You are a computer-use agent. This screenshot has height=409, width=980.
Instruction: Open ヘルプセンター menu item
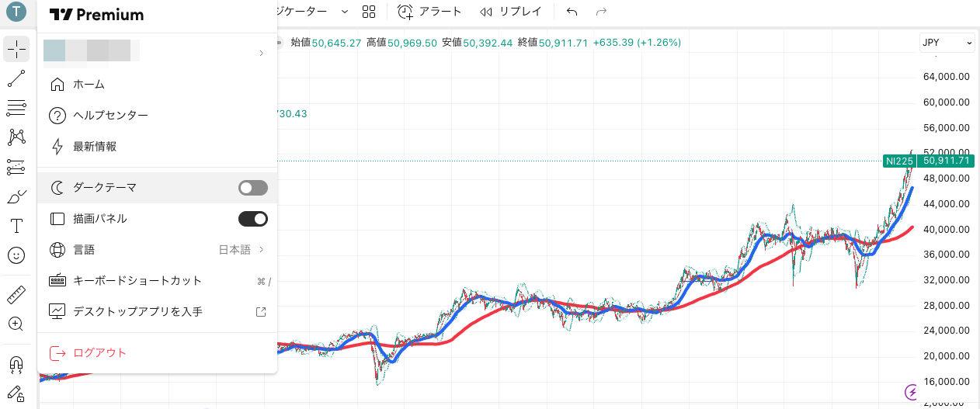click(x=110, y=116)
